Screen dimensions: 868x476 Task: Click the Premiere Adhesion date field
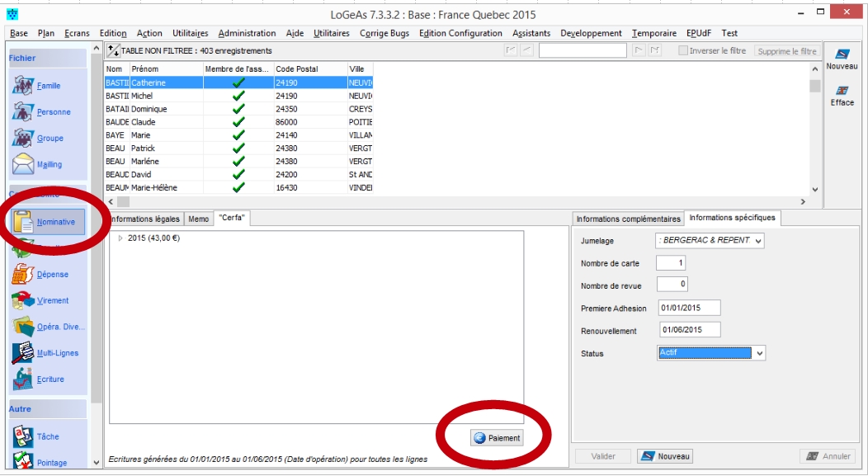coord(689,308)
